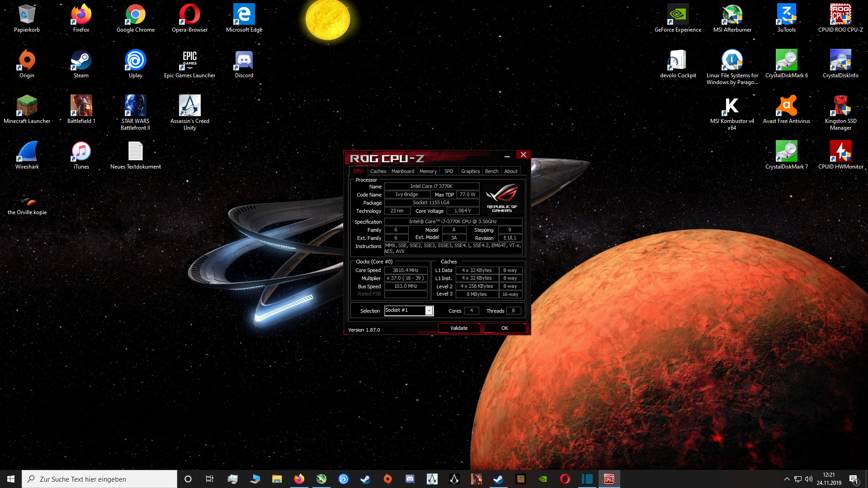Select Linux File Systems for Windows icon
This screenshot has height=488, width=868.
732,67
